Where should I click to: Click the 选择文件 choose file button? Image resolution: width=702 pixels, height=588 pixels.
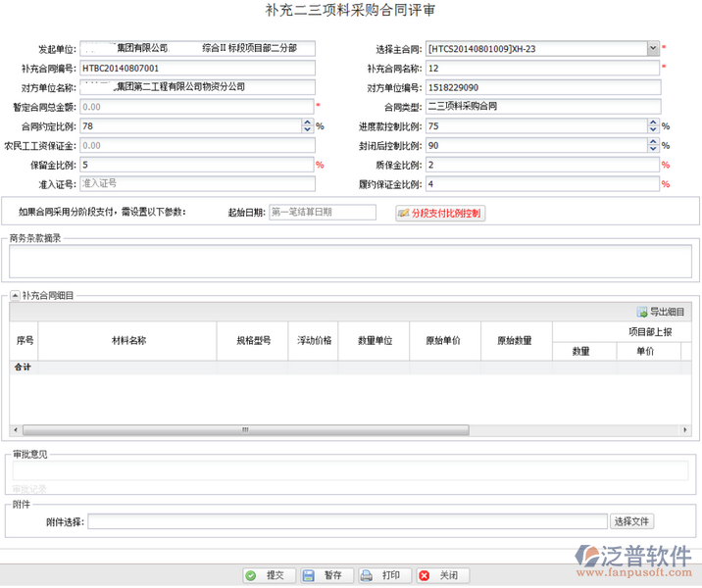pos(631,521)
